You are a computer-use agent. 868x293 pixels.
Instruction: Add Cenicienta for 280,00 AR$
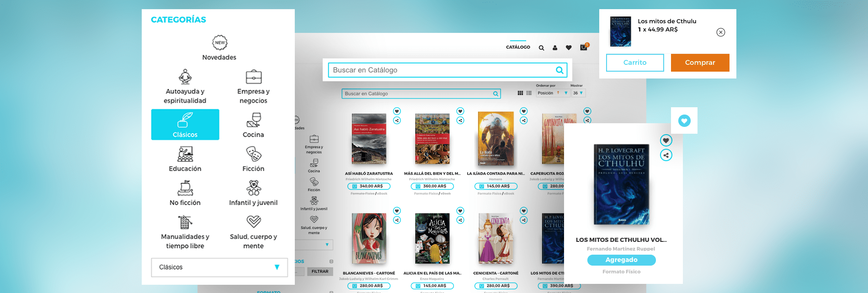[496, 286]
